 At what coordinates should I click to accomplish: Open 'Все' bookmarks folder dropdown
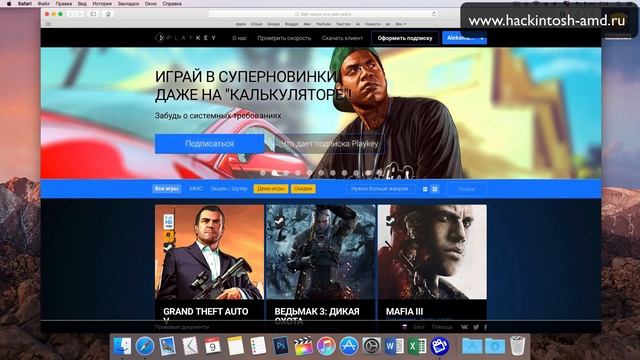[400, 24]
